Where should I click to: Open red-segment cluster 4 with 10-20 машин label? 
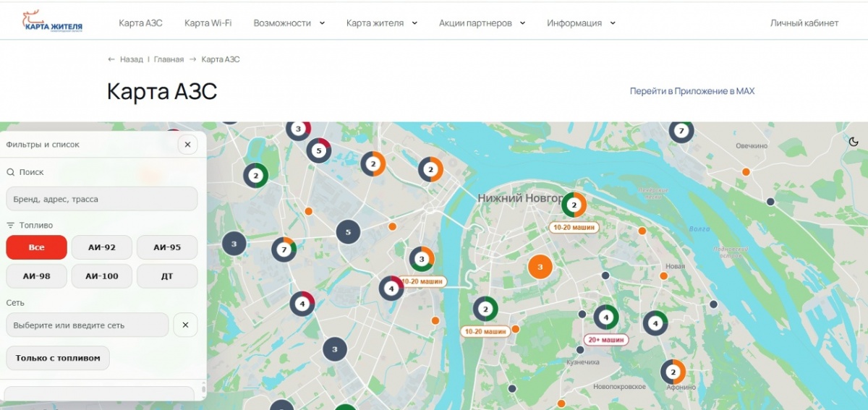coord(391,289)
